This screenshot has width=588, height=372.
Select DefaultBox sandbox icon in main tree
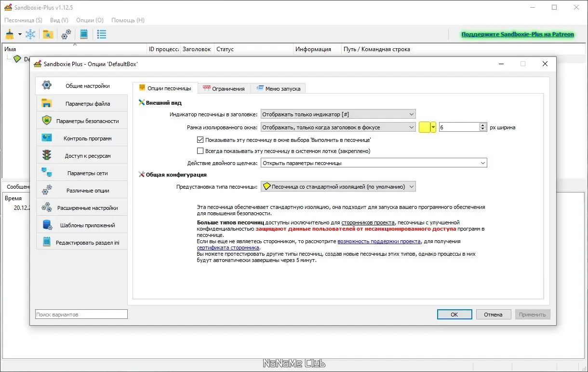[17, 59]
